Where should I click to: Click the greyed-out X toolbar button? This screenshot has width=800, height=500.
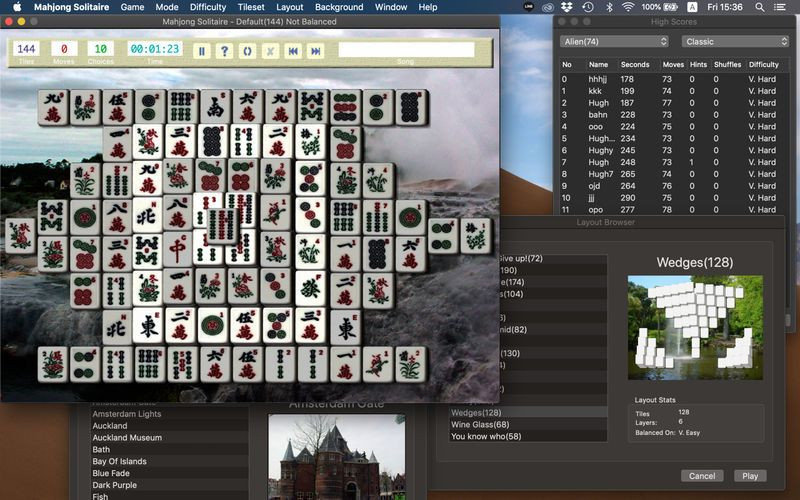point(270,51)
